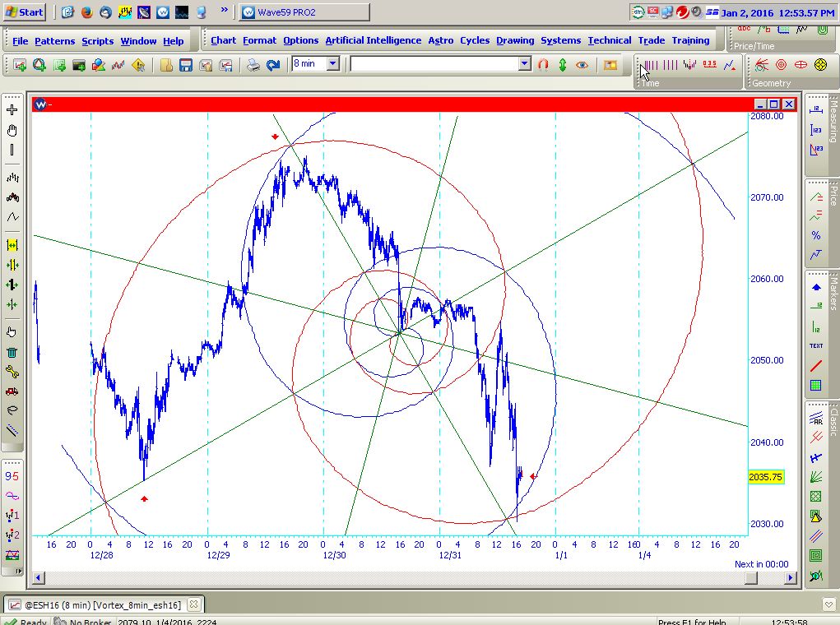
Task: Close the @ESH16 chart tab
Action: pos(193,604)
